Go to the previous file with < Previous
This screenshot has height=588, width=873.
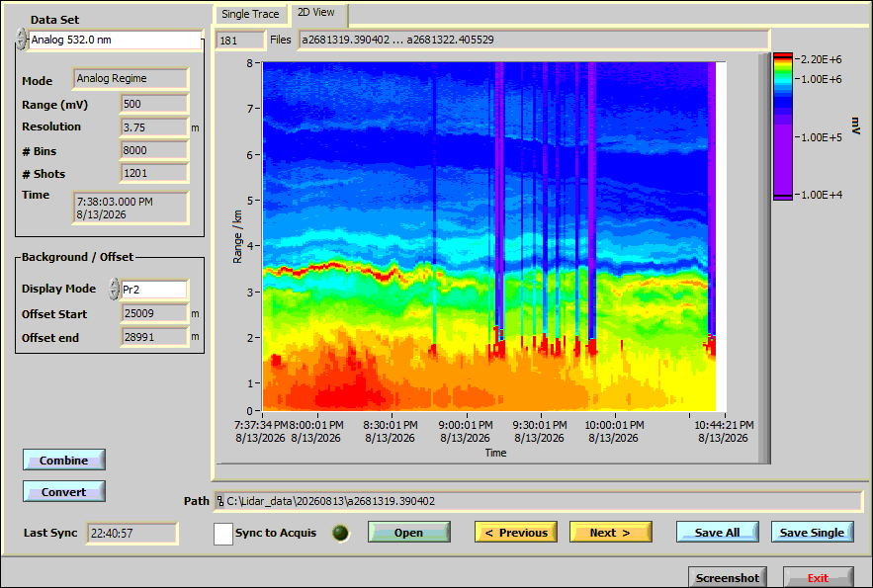click(x=516, y=533)
